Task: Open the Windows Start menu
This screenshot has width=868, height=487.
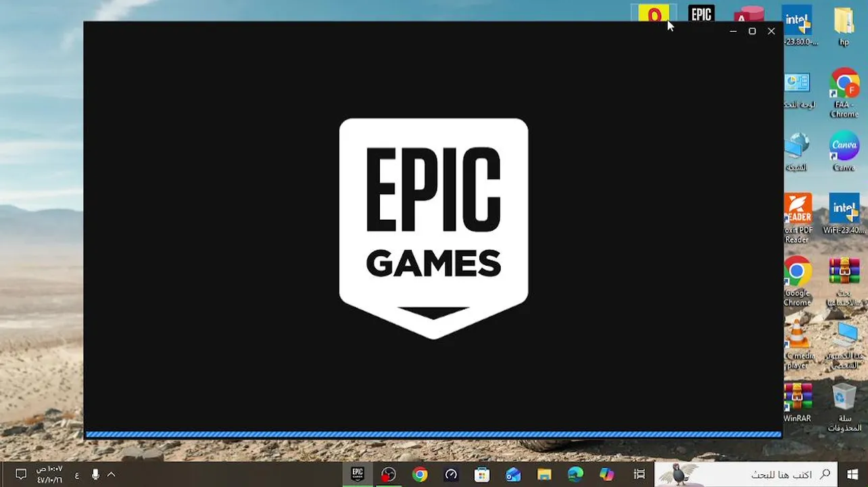Action: coord(852,474)
